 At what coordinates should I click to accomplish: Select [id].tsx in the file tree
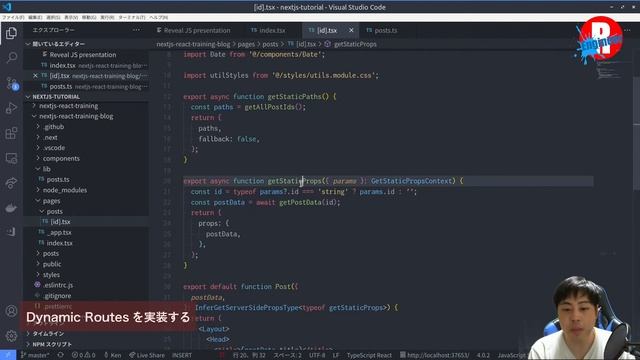point(60,222)
